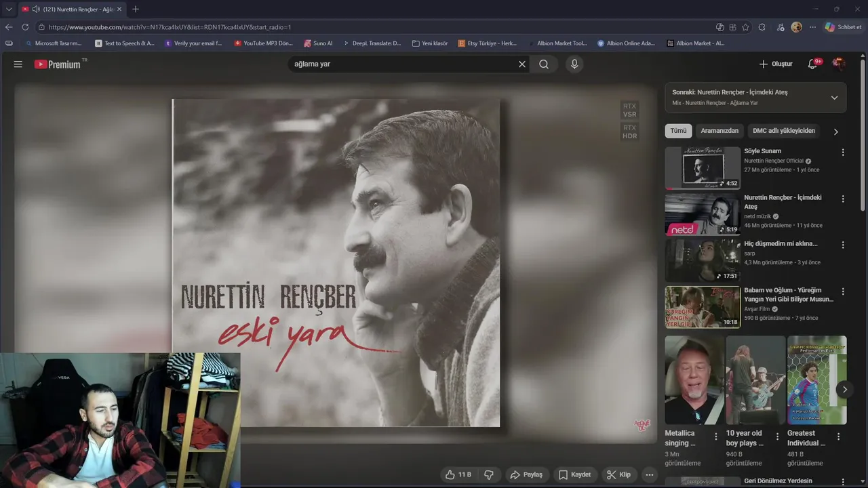This screenshot has height=488, width=868.
Task: Open options for Metallica singing short
Action: (x=715, y=436)
